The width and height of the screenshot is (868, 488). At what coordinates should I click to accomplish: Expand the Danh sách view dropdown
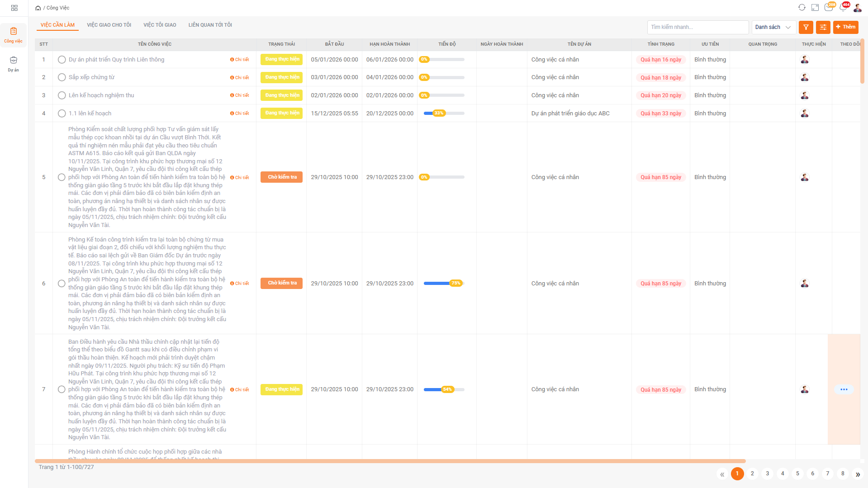773,27
